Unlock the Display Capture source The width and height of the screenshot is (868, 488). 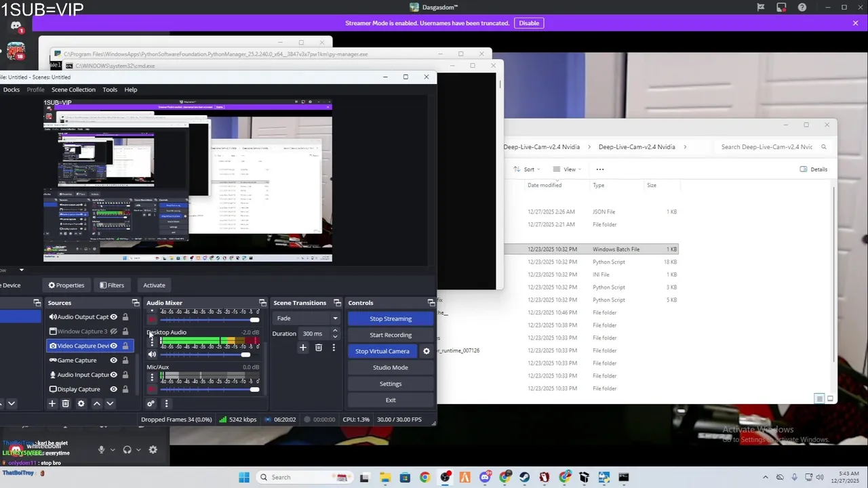pos(125,389)
